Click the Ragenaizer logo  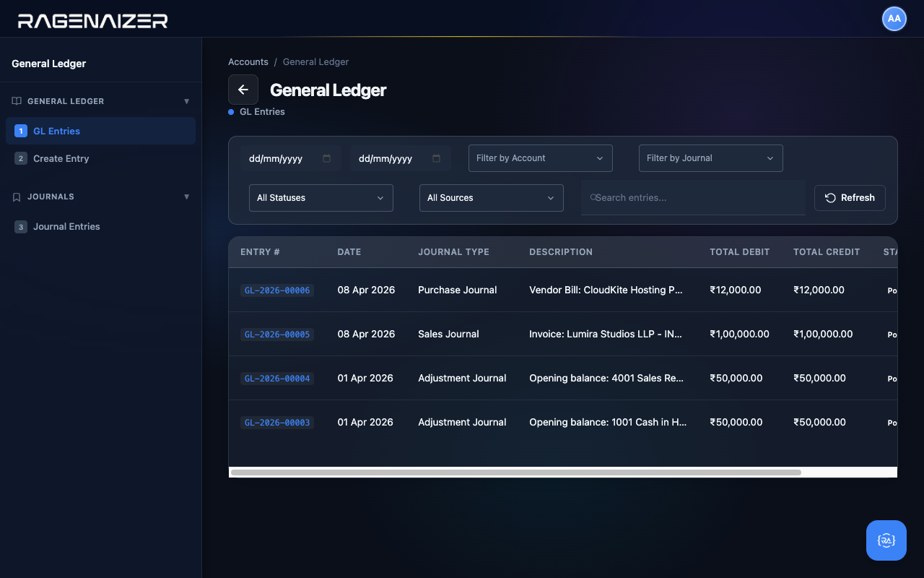[x=92, y=20]
